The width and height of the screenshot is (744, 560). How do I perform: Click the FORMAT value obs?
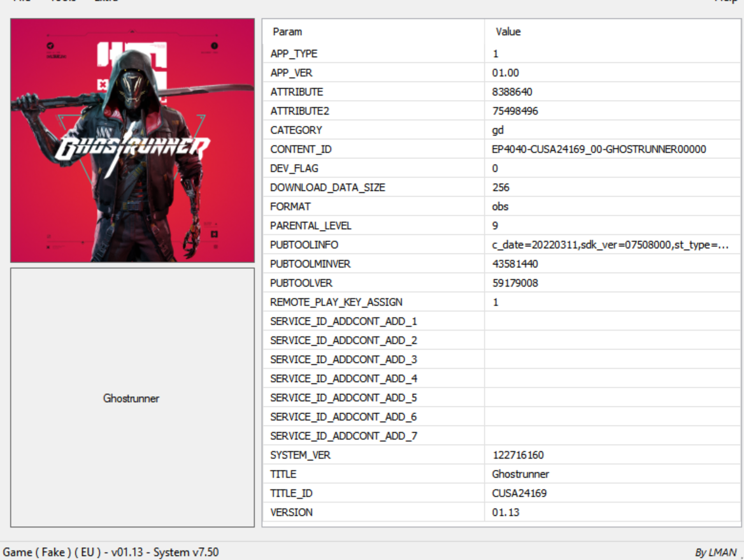pyautogui.click(x=500, y=206)
